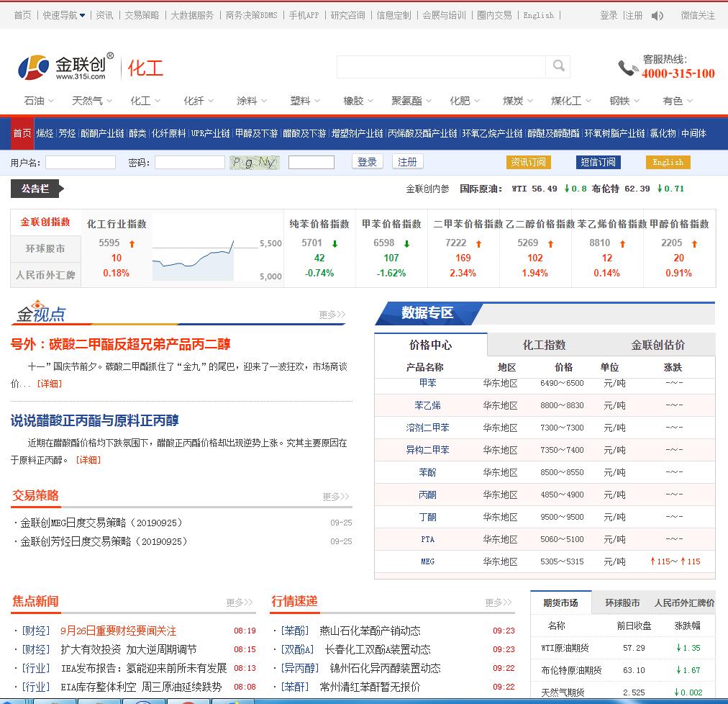
Task: Select the 首页 tab in blue navigation bar
Action: 22,133
